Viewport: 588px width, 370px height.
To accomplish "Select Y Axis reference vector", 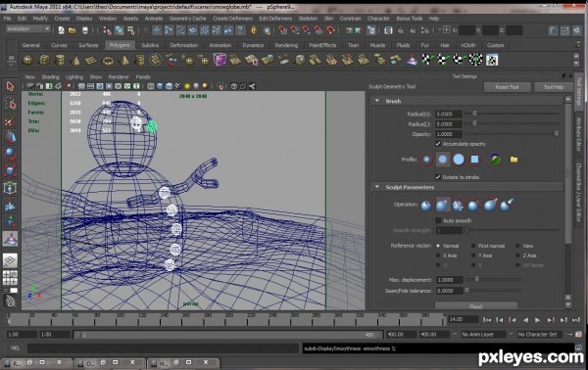I will pyautogui.click(x=473, y=255).
